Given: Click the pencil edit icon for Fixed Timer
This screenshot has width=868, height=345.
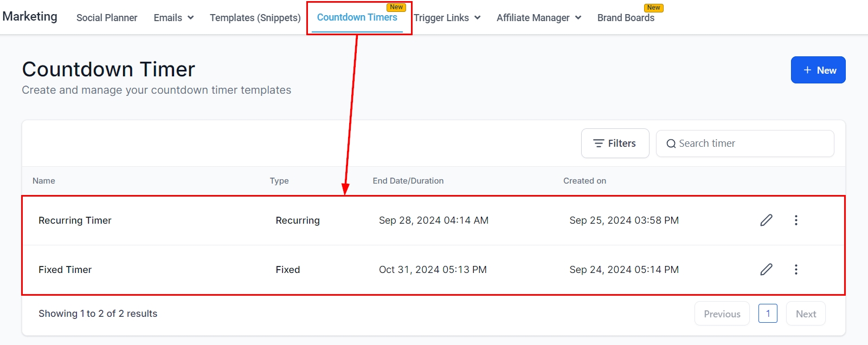Looking at the screenshot, I should tap(766, 269).
